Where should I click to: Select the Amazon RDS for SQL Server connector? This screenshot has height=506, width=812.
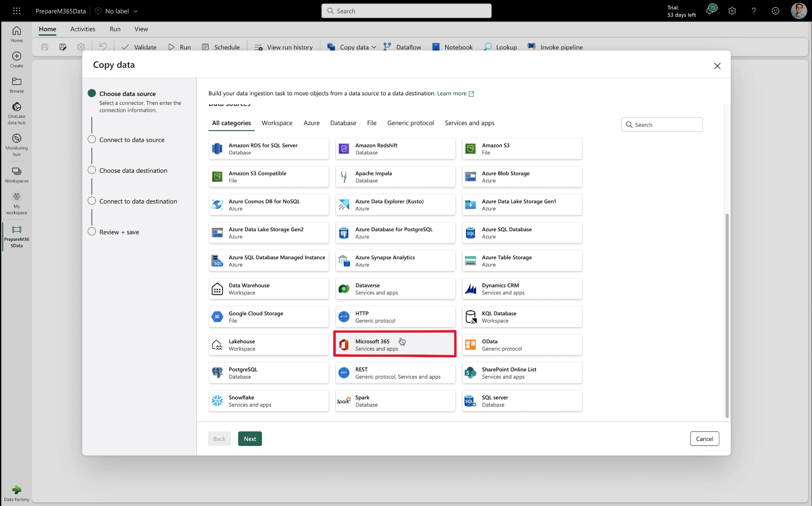[269, 149]
